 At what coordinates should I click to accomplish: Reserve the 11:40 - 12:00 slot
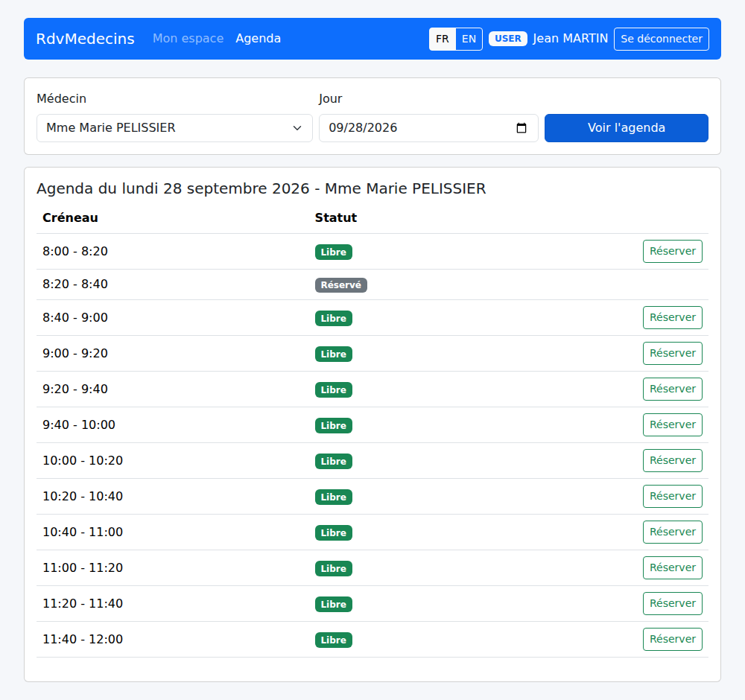point(672,639)
